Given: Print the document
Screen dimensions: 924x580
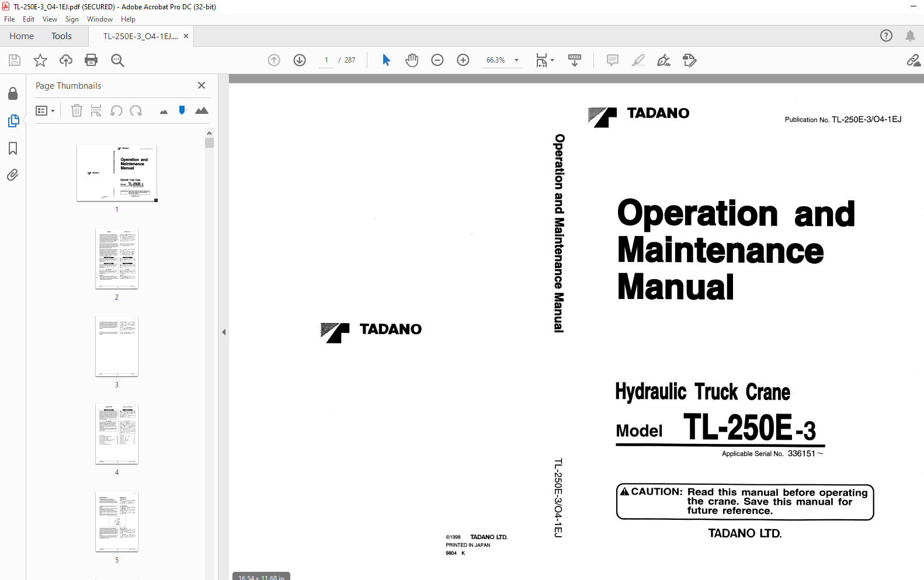Looking at the screenshot, I should [91, 60].
